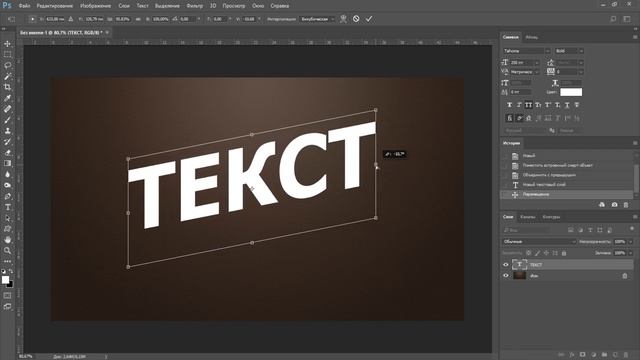Click the rotation angle input field
Image resolution: width=640 pixels, height=360 pixels.
[187, 19]
